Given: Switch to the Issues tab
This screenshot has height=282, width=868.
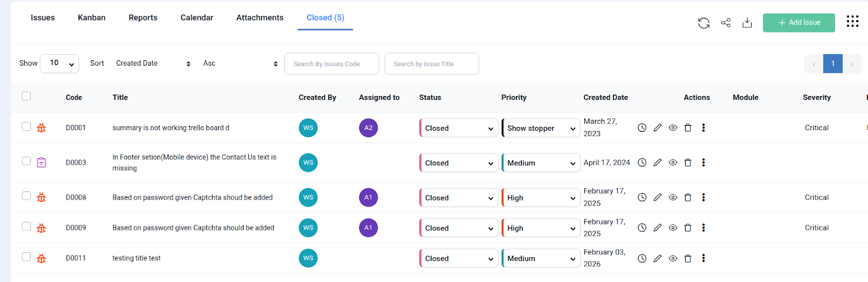Looking at the screenshot, I should pos(43,18).
